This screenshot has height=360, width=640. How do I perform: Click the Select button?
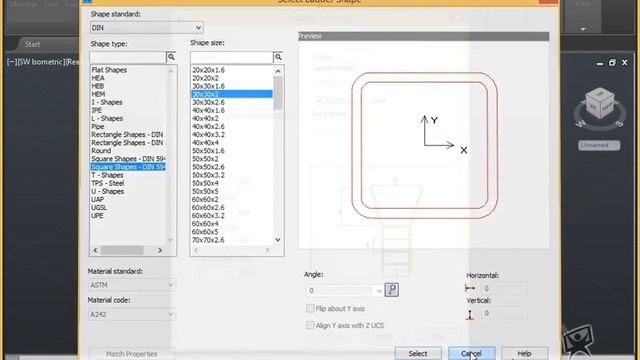(x=418, y=353)
